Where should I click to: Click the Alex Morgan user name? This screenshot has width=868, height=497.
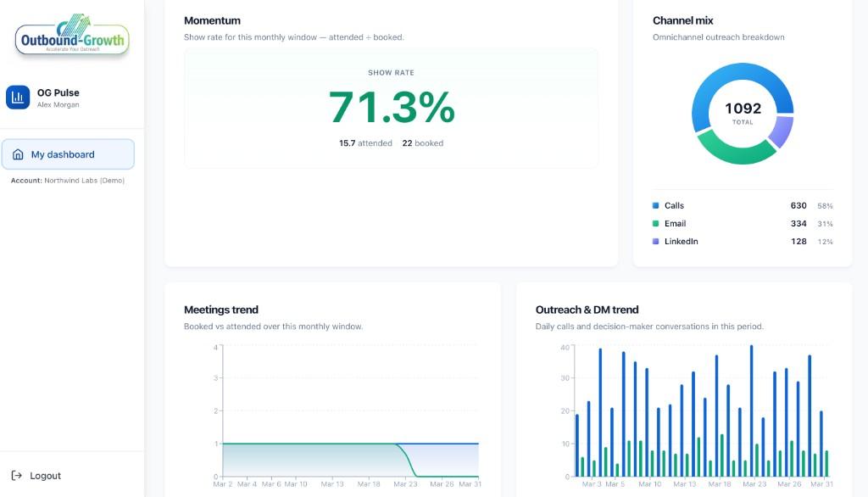pos(58,105)
